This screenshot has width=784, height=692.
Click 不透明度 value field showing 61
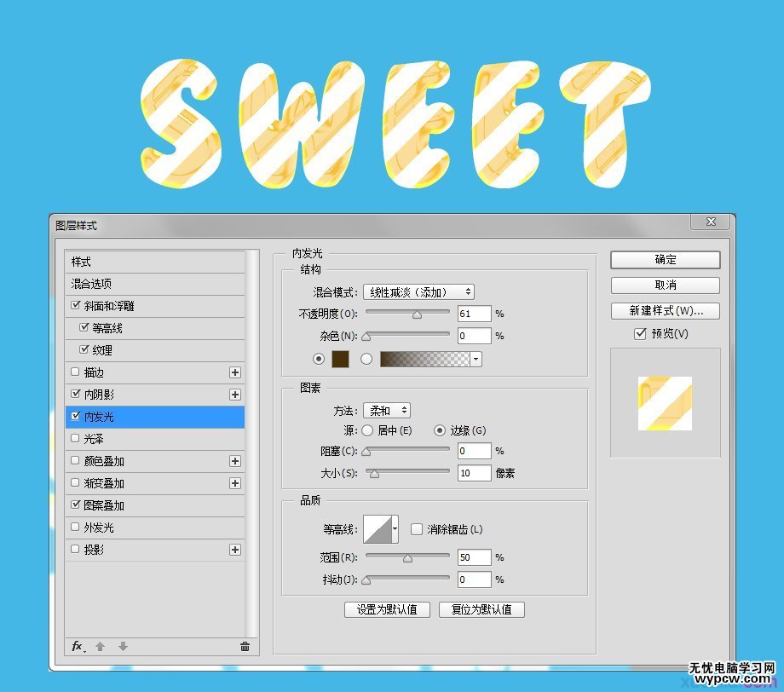(475, 314)
